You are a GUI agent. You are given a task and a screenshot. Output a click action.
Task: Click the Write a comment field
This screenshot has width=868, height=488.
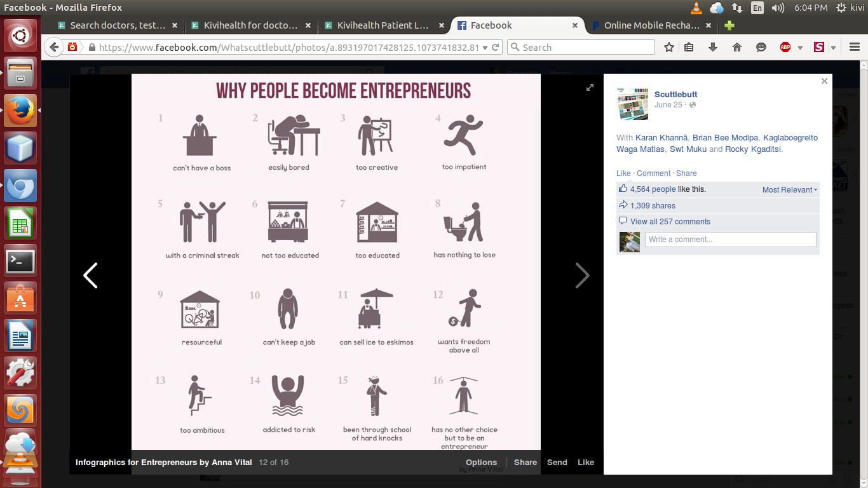(x=731, y=240)
